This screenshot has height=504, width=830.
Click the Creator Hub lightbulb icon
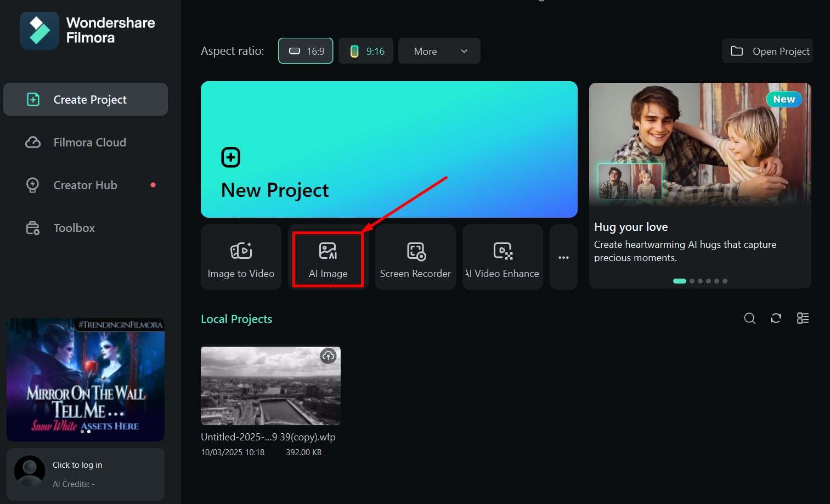click(x=33, y=185)
